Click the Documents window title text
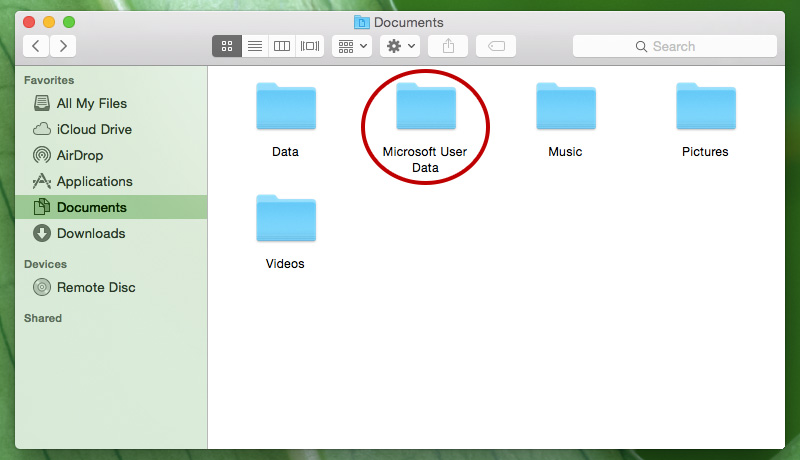This screenshot has height=460, width=800. [x=409, y=22]
